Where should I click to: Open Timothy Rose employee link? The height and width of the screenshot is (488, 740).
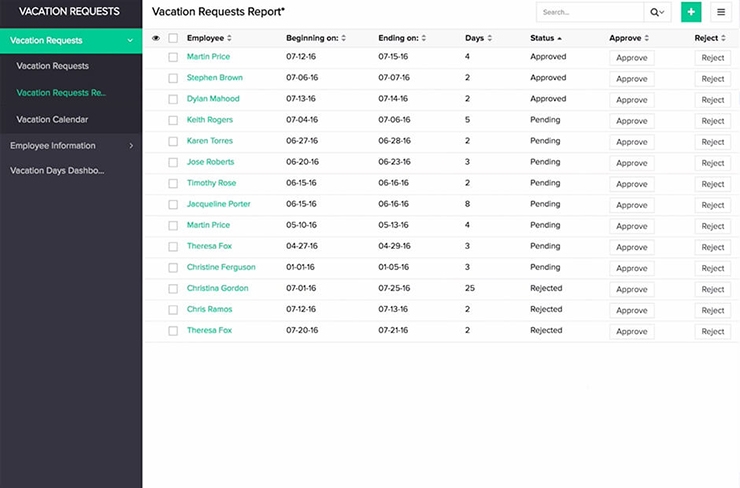(x=211, y=183)
